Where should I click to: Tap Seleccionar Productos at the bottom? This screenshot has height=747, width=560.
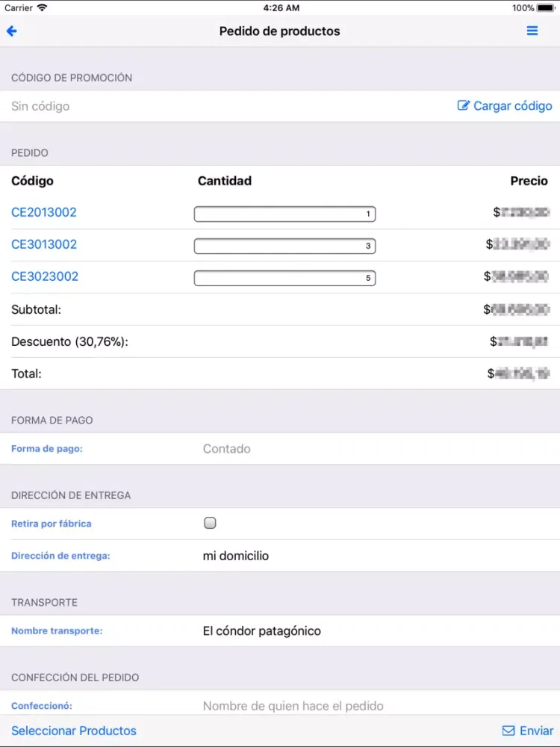74,731
